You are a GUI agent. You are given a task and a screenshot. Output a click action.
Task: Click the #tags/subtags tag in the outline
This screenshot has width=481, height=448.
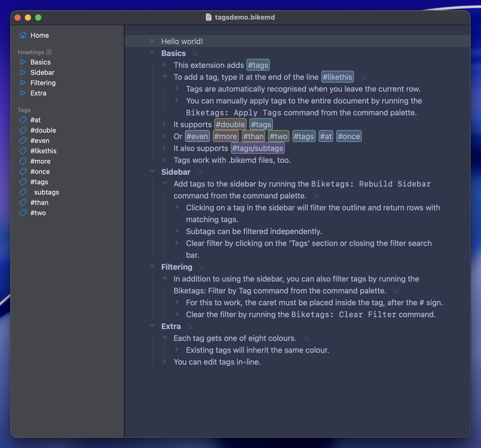pos(258,148)
